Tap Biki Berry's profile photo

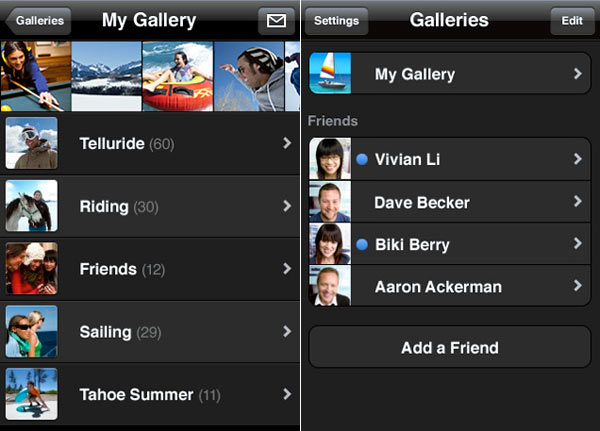330,244
